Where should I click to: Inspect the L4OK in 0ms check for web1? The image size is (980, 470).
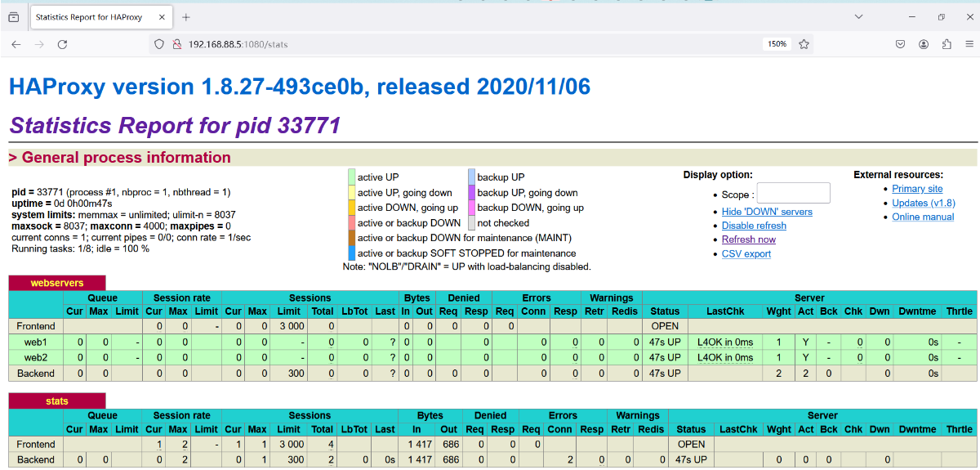(x=725, y=342)
